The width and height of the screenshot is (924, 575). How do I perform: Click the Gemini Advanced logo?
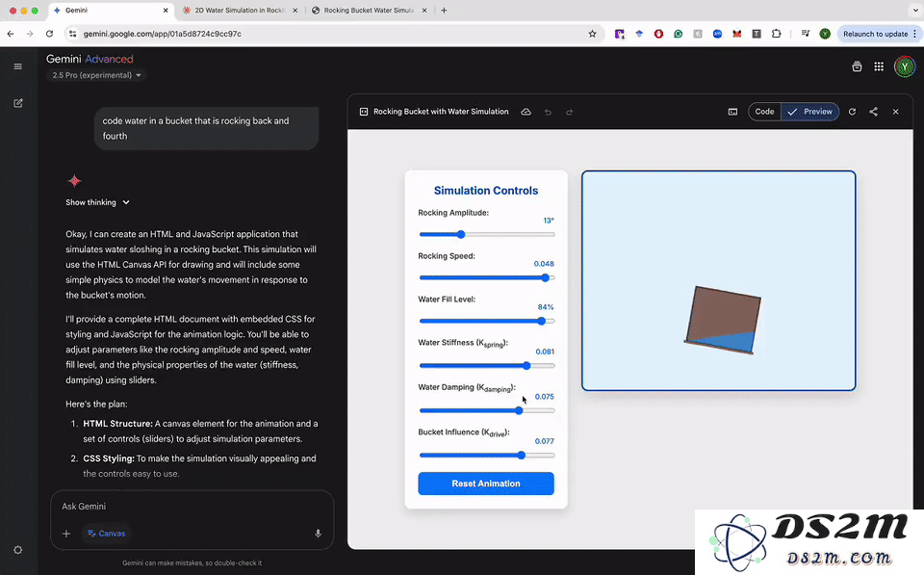(x=90, y=59)
